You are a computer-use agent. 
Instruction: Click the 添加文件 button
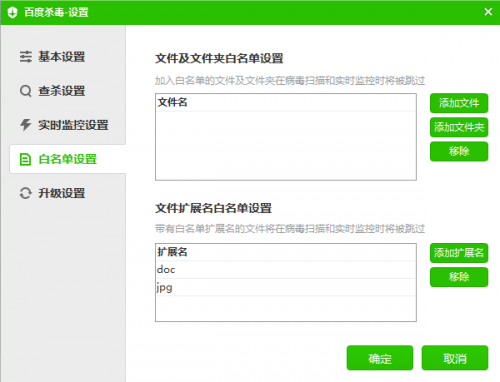click(x=459, y=103)
